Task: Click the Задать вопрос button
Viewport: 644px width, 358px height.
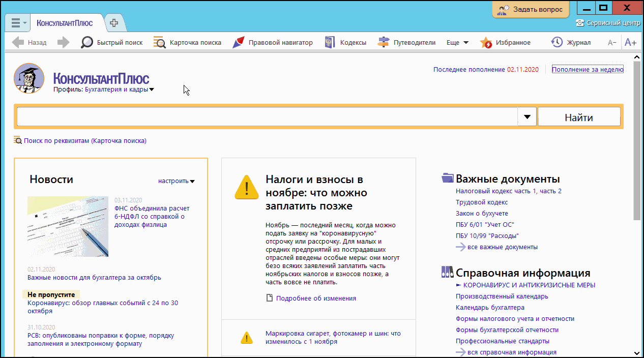Action: pos(531,9)
